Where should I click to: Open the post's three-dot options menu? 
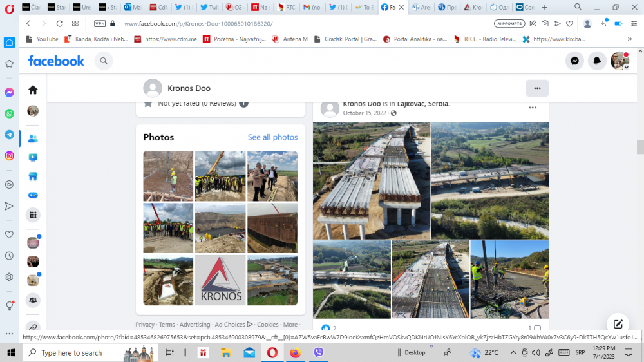click(533, 108)
